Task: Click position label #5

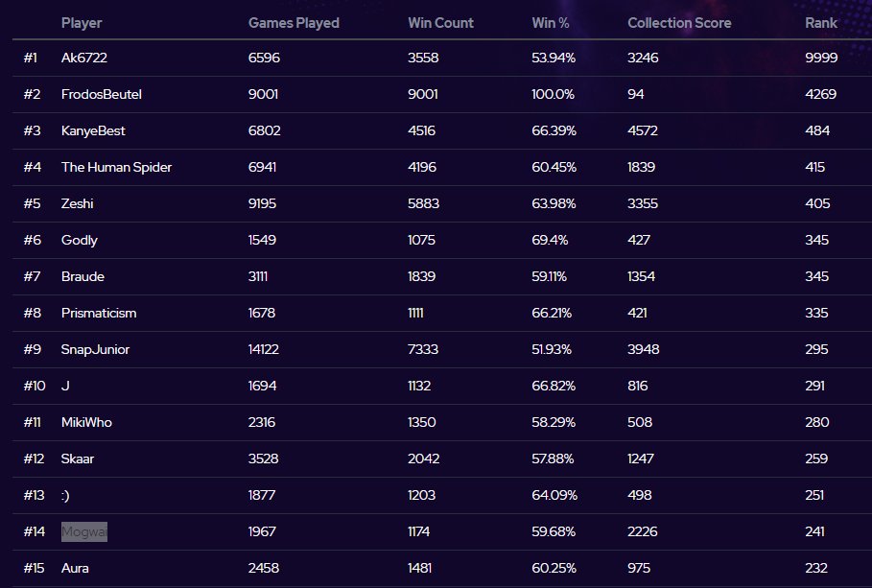Action: [x=32, y=203]
